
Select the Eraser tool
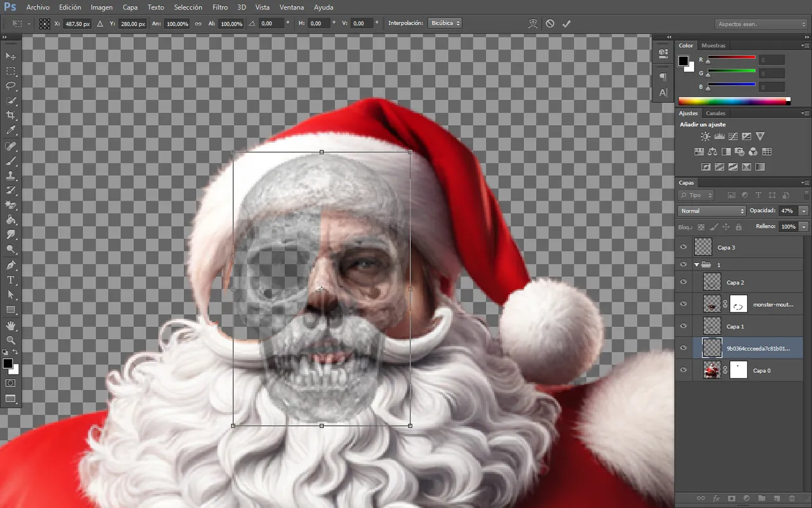click(x=11, y=205)
